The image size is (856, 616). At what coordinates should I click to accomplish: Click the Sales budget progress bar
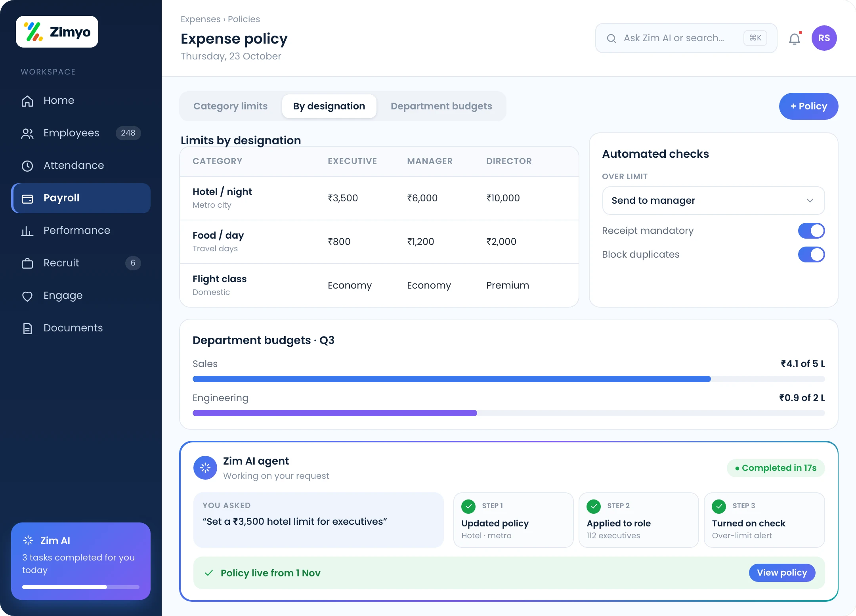coord(509,379)
